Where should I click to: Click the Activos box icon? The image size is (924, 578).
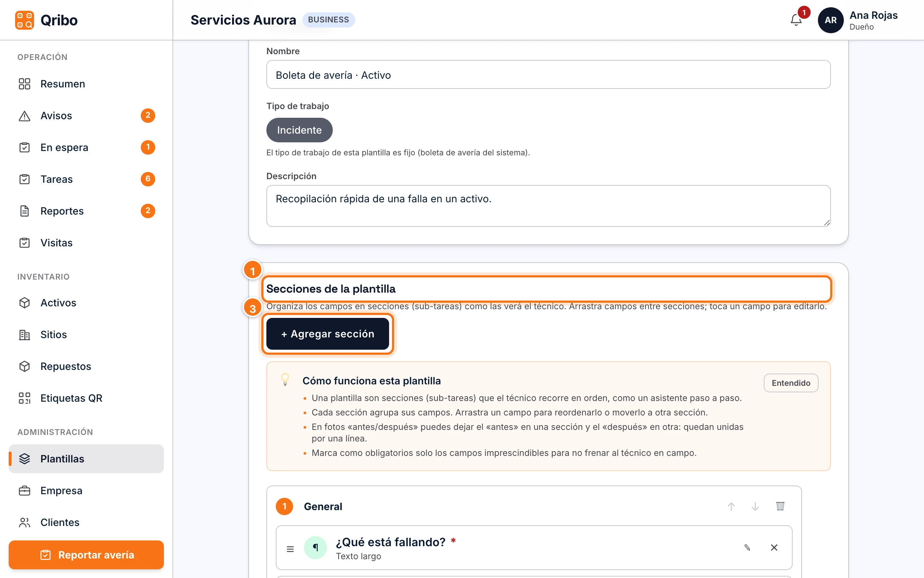25,302
